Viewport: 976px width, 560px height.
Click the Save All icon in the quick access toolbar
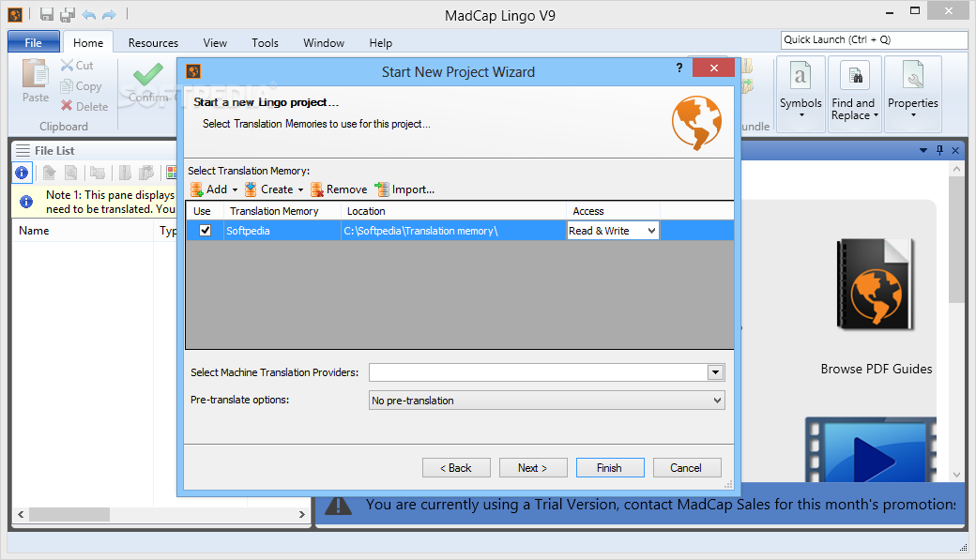pyautogui.click(x=68, y=14)
